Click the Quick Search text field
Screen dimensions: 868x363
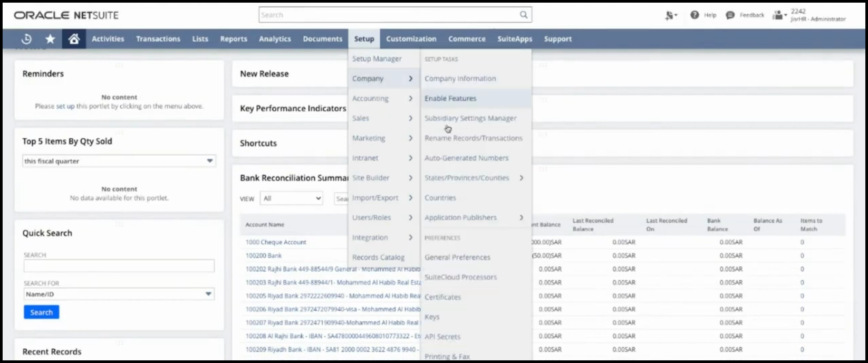click(x=119, y=266)
